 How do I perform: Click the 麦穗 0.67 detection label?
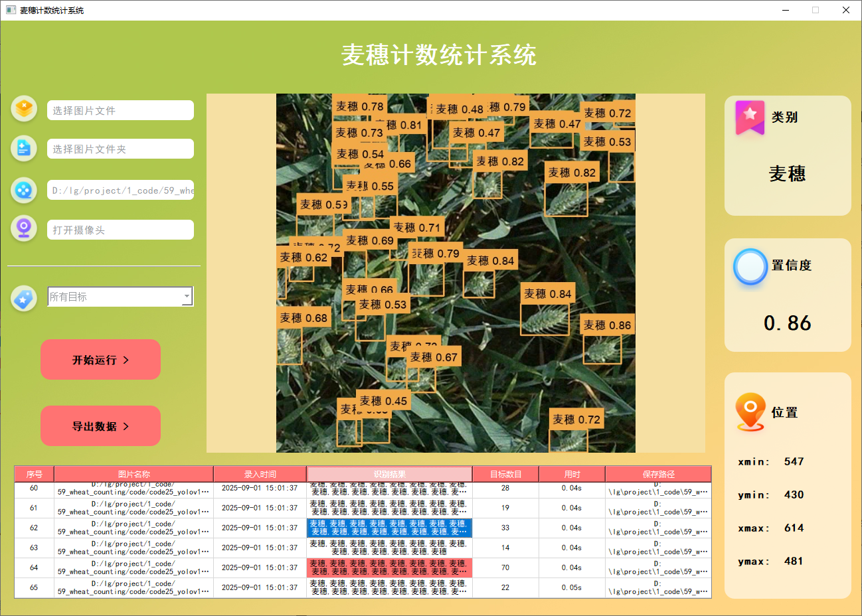[x=434, y=357]
